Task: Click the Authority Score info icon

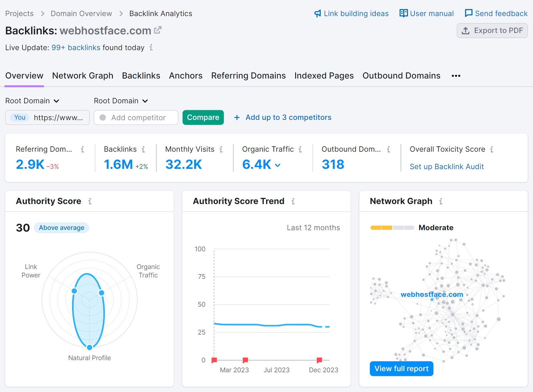Action: coord(90,201)
